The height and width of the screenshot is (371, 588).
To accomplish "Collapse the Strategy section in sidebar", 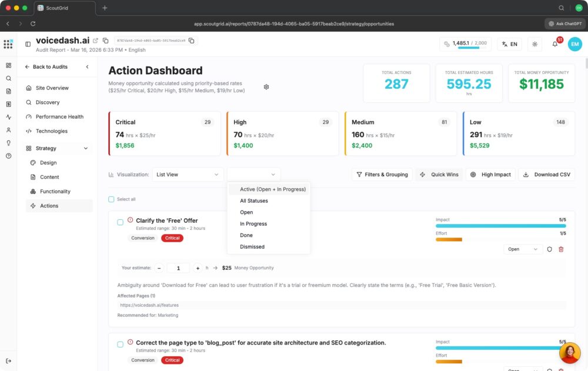I will click(x=86, y=148).
